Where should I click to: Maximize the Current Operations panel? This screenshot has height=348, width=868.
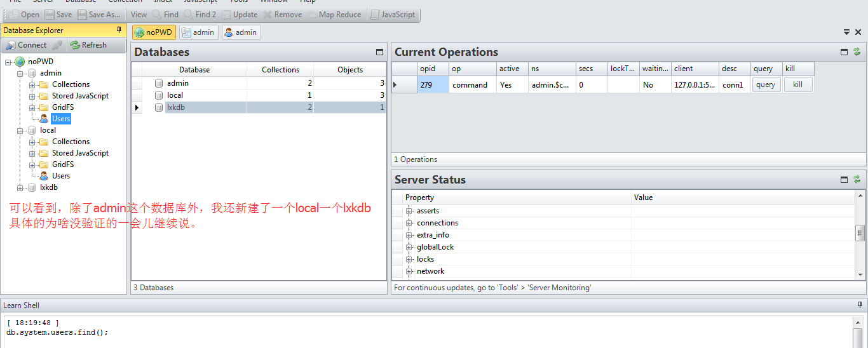pos(844,52)
